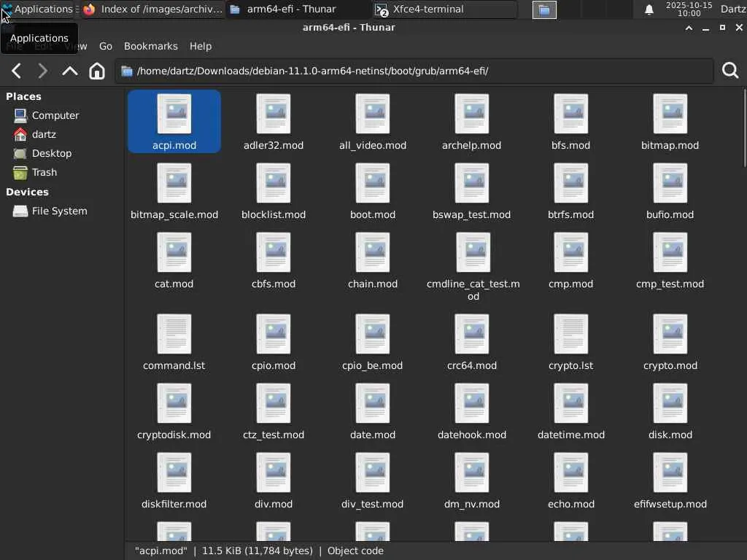Viewport: 747px width, 560px height.
Task: Click arm64-efi Thunar taskbar button
Action: [x=298, y=9]
